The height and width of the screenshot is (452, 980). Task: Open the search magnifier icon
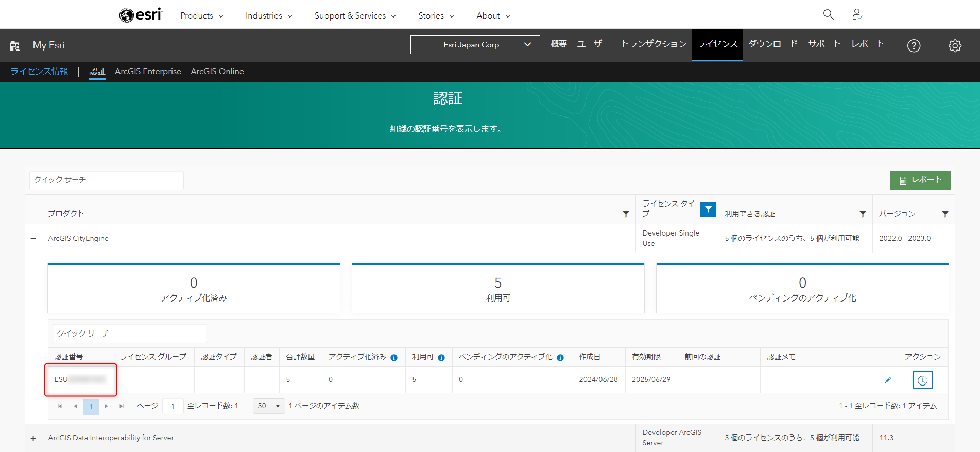pos(828,14)
